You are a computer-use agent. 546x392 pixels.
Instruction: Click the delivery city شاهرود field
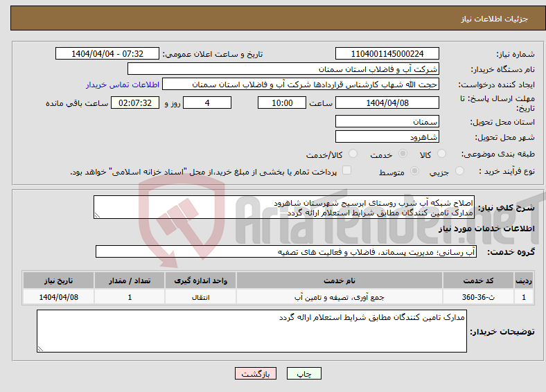pyautogui.click(x=387, y=137)
